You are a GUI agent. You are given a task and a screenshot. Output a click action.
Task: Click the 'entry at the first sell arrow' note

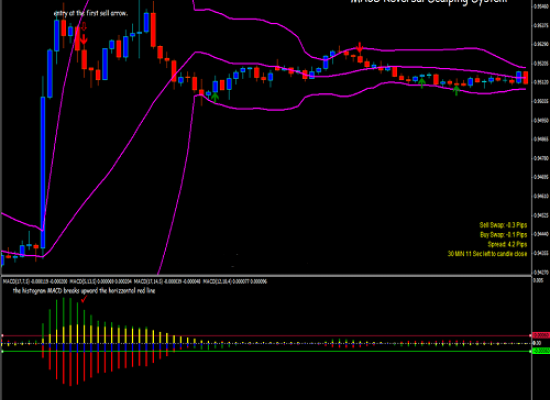tap(91, 13)
